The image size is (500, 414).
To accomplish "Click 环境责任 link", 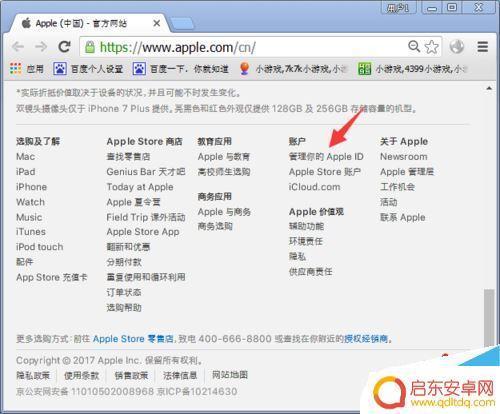I will tap(306, 241).
